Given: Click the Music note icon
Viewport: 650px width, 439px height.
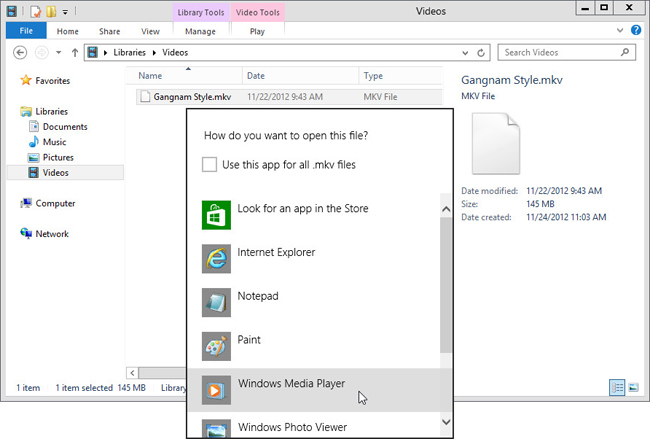Looking at the screenshot, I should [34, 142].
